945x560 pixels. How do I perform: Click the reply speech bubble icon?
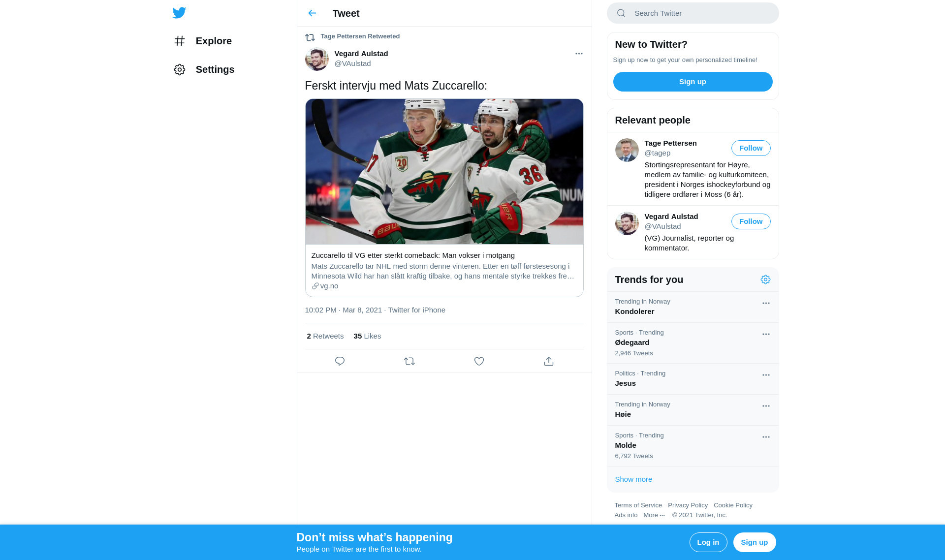pos(340,361)
